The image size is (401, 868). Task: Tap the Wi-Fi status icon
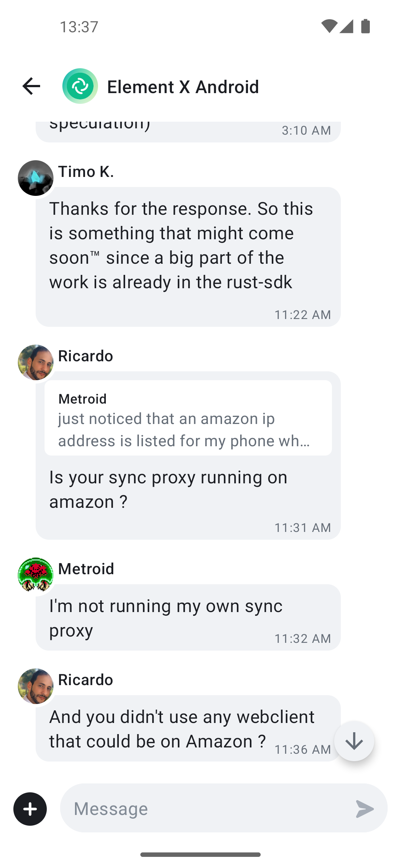click(x=329, y=26)
